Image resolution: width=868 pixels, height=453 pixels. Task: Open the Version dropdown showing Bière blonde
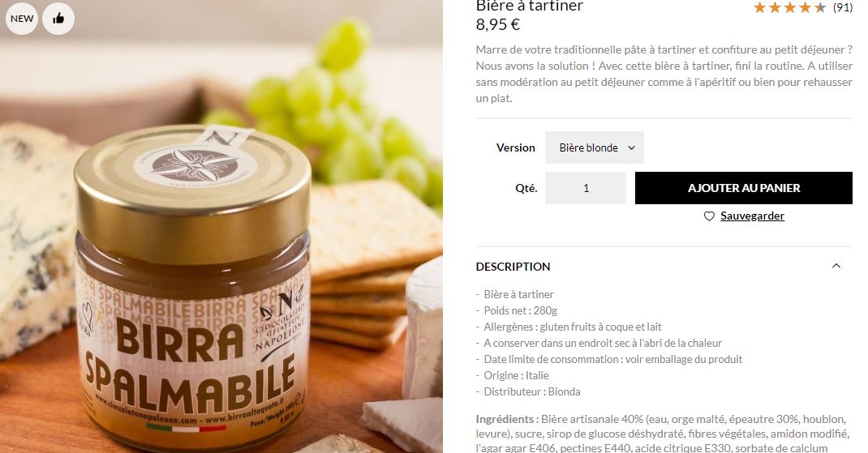tap(594, 147)
